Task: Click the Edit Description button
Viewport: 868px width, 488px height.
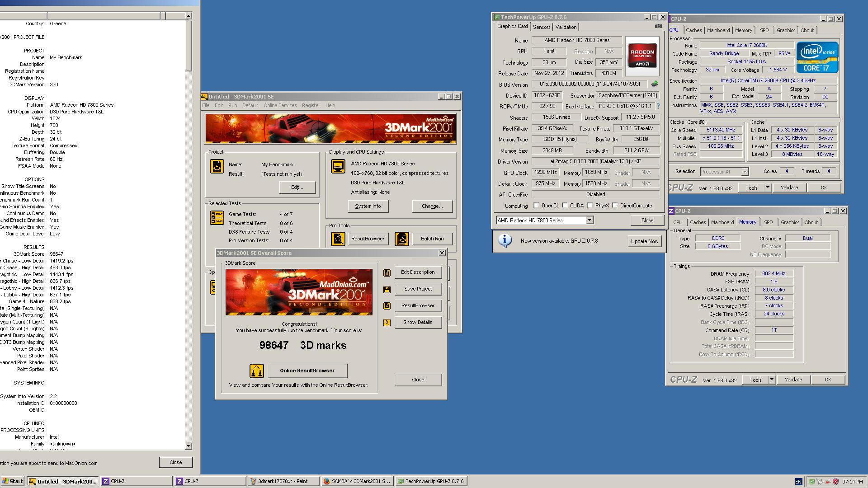Action: [418, 272]
